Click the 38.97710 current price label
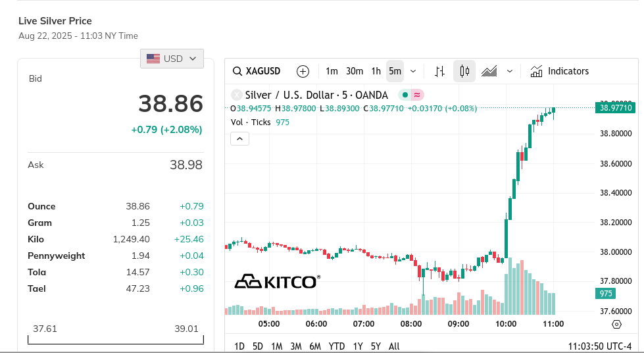Screen dimensions: 644x353 click(615, 108)
